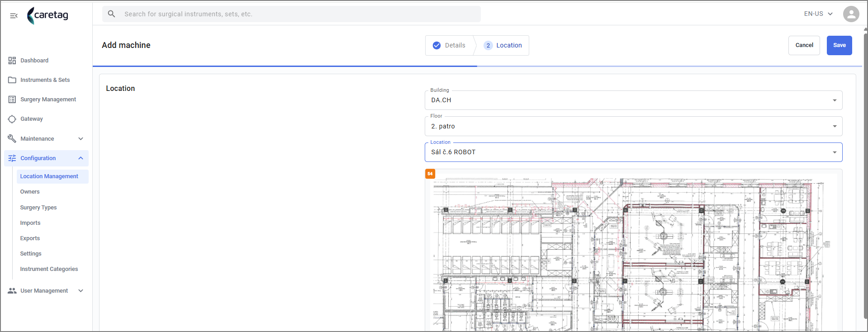Go back to the Details step

pyautogui.click(x=449, y=45)
